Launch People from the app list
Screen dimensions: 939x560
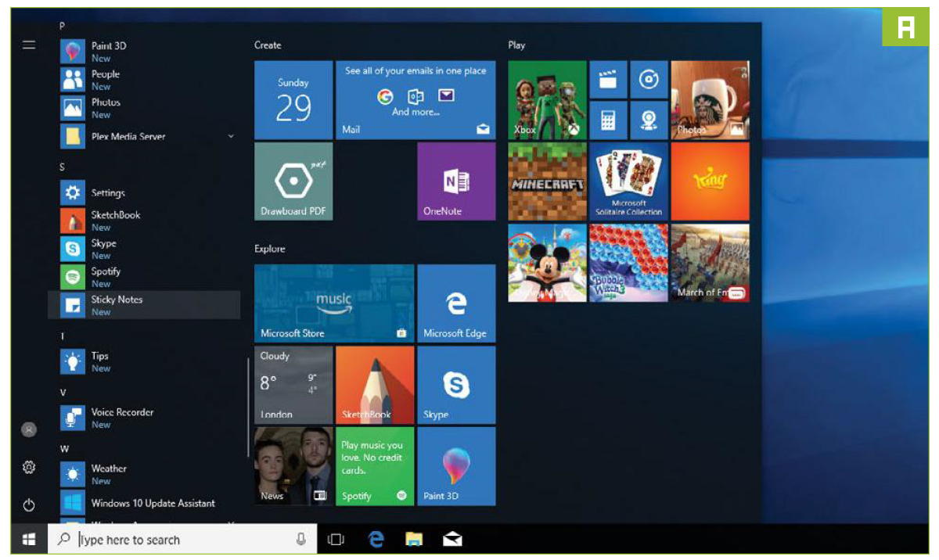pos(144,80)
